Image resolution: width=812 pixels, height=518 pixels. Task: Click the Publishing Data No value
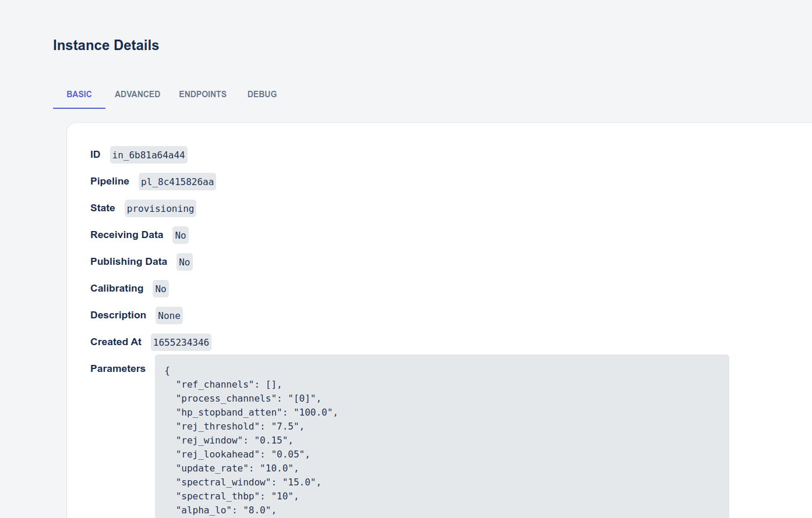coord(185,262)
